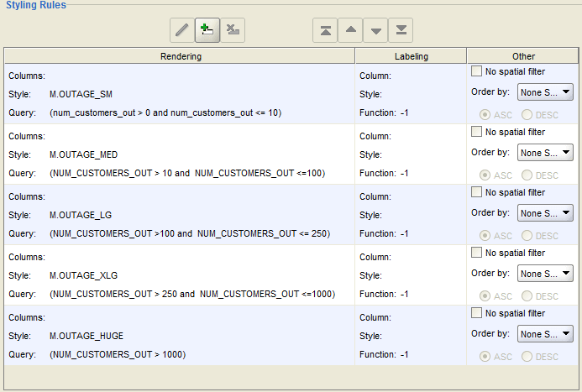Select the M.OUTAGE_SM style text

(x=81, y=94)
